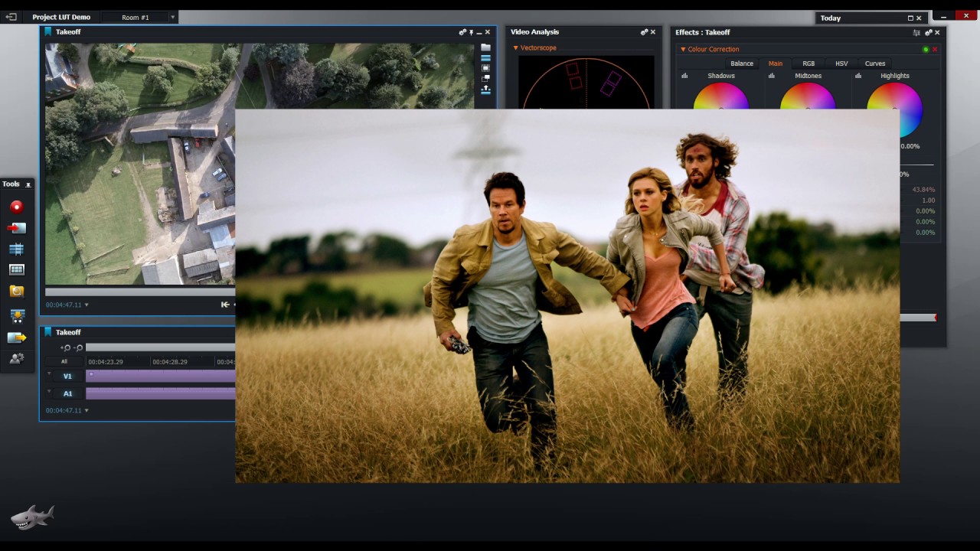The width and height of the screenshot is (980, 551).
Task: Click the Today panel title
Action: (x=831, y=18)
